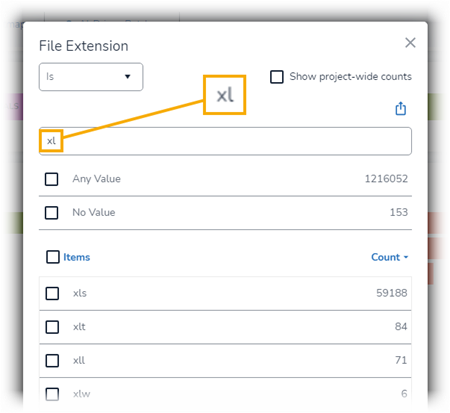Sort by the Count column header
The image size is (450, 413).
coord(385,257)
